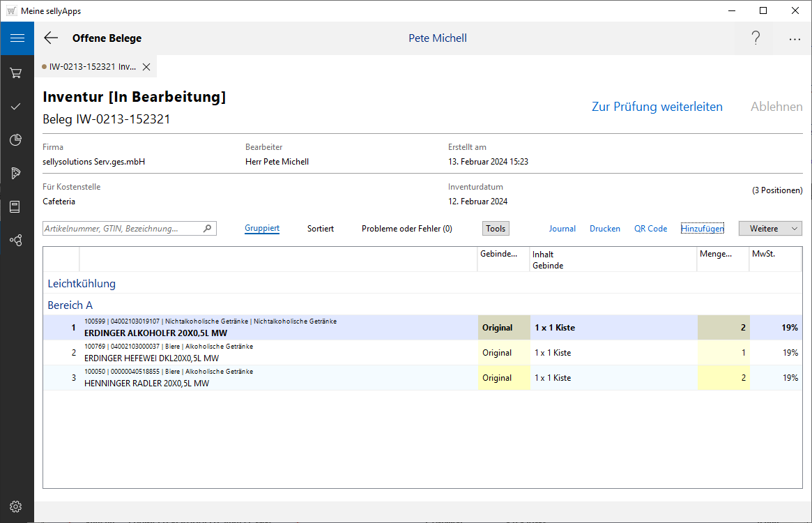
Task: Switch to Gruppiert view
Action: coord(262,229)
